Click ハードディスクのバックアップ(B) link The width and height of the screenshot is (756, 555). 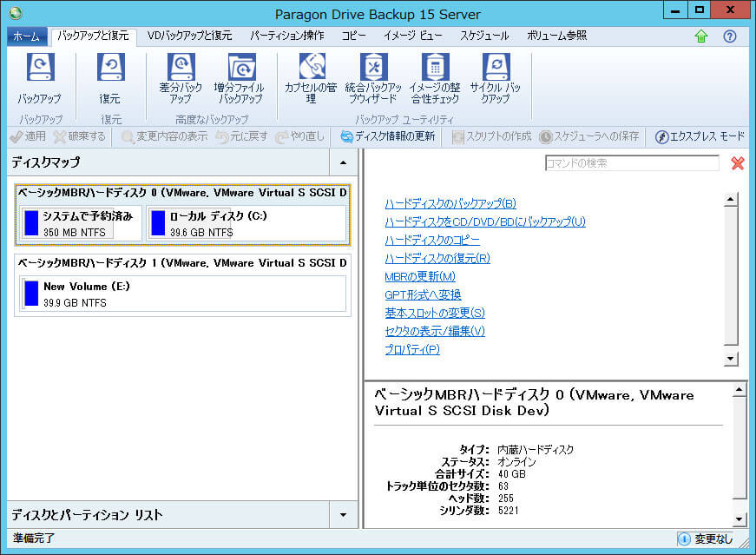(450, 203)
